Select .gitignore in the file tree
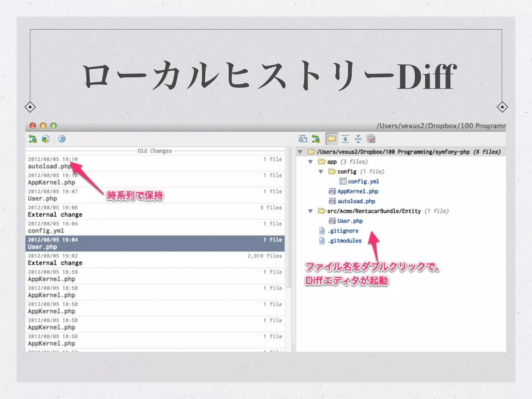The width and height of the screenshot is (532, 399). [343, 231]
